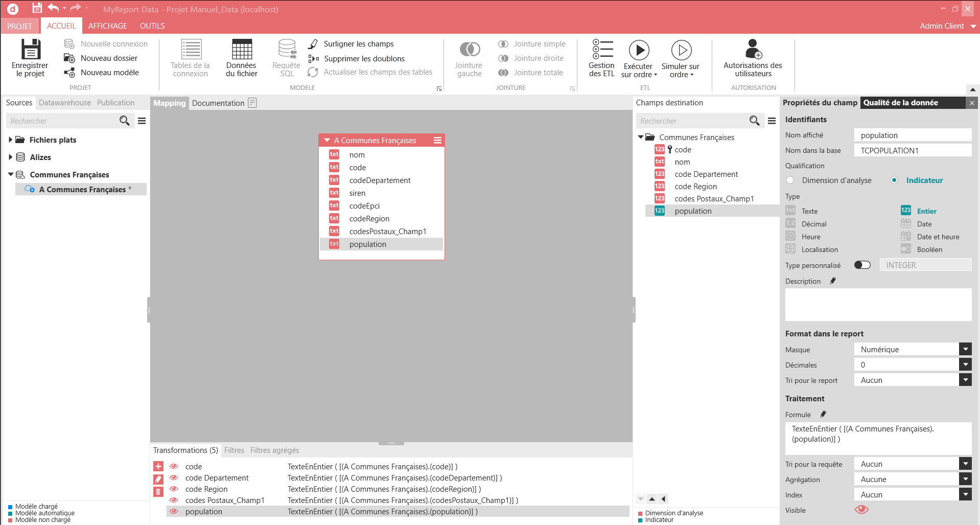Image resolution: width=980 pixels, height=525 pixels.
Task: Open Sources panel hamburger menu
Action: coord(142,121)
